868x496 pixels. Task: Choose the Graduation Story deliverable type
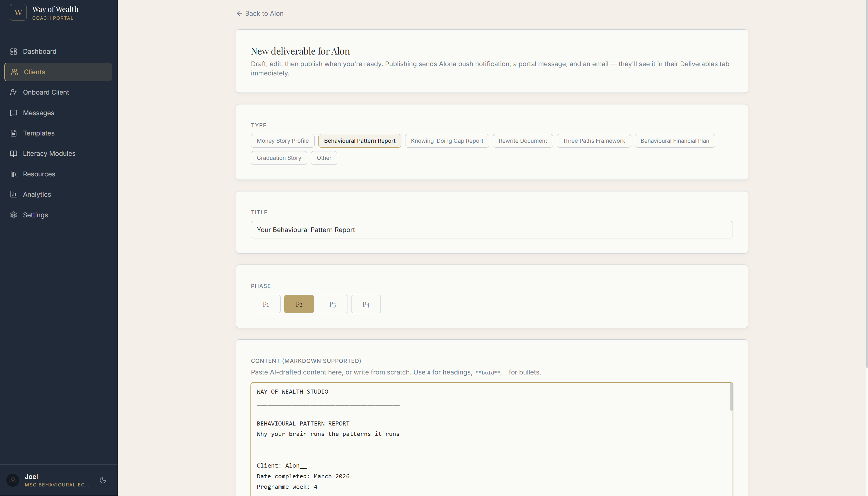click(x=278, y=158)
